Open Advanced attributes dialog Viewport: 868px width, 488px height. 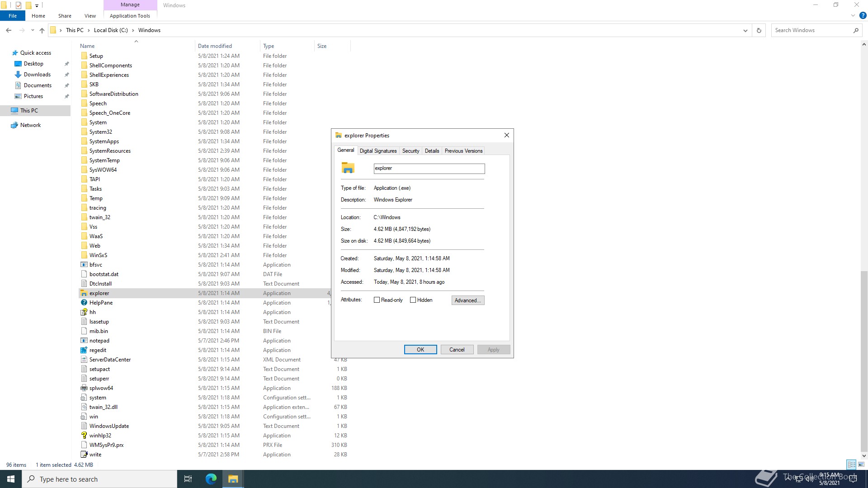pyautogui.click(x=468, y=300)
